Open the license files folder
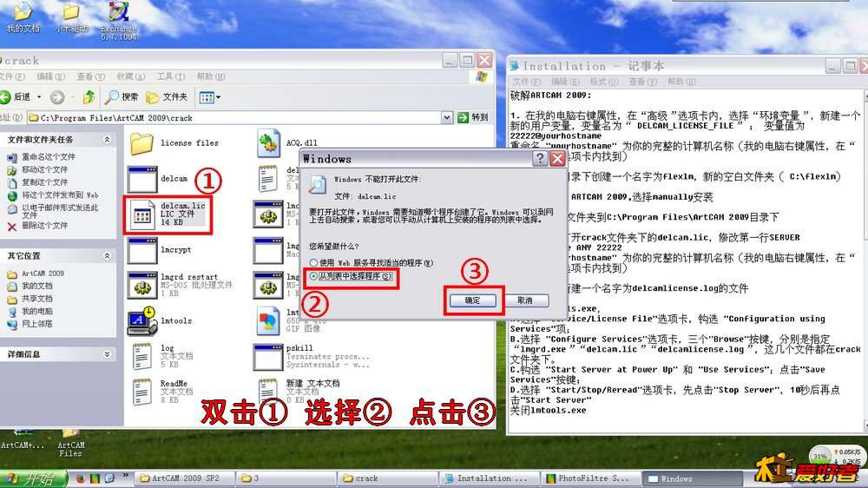868x488 pixels. [141, 144]
